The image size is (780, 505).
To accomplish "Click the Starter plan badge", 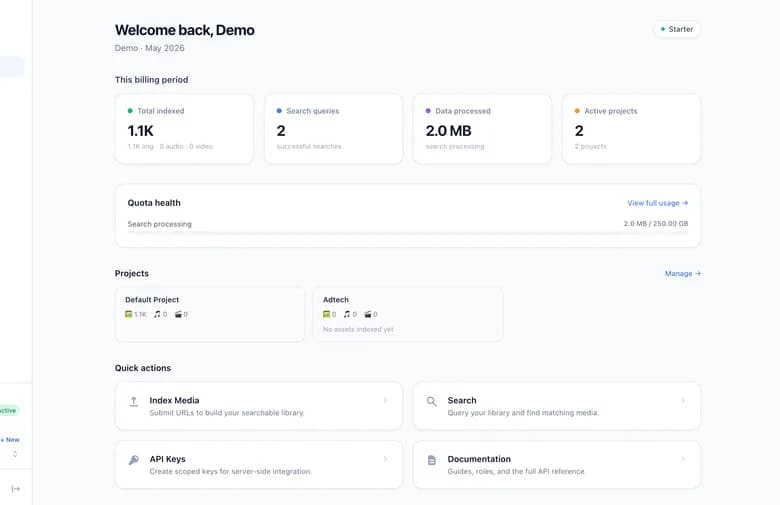I will (677, 29).
